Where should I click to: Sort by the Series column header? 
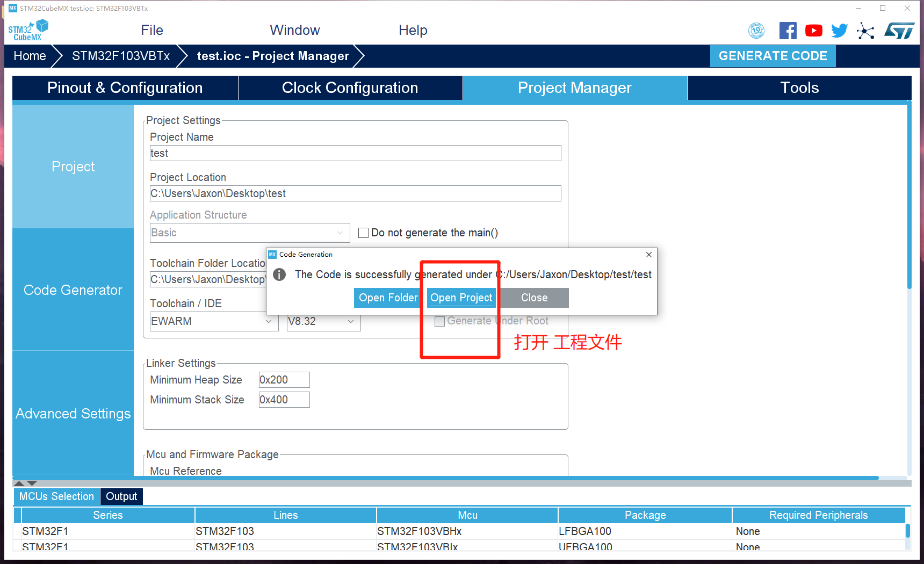108,515
